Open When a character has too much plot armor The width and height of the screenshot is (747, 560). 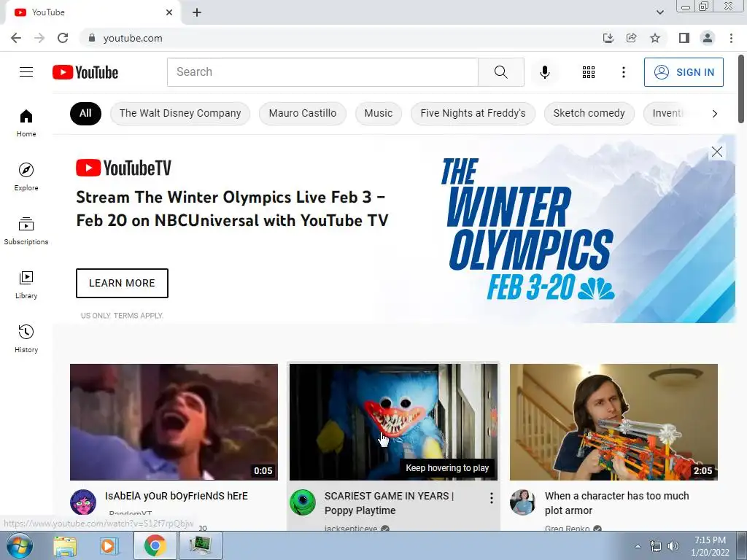(616, 503)
